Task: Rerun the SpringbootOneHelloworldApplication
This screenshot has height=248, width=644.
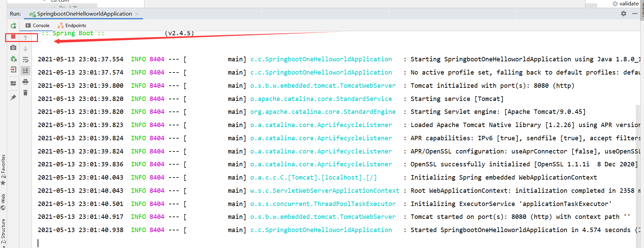Action: point(13,26)
